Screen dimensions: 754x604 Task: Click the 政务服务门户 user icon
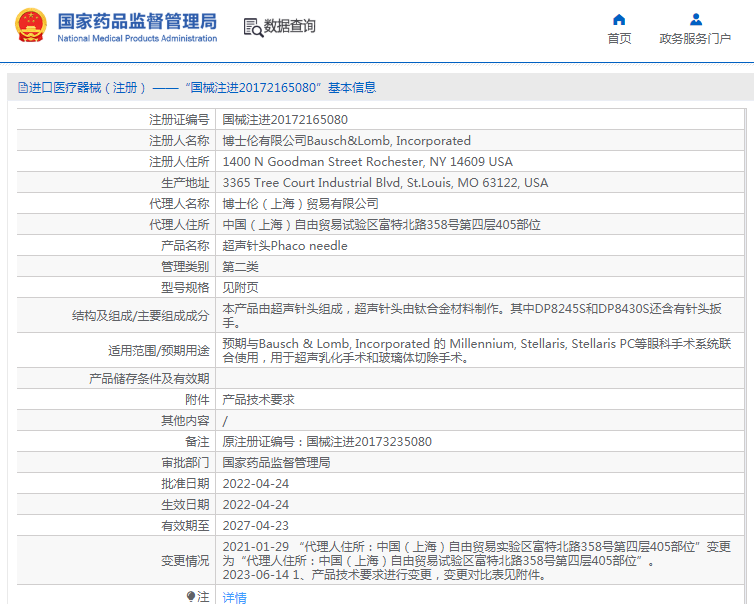pos(695,20)
